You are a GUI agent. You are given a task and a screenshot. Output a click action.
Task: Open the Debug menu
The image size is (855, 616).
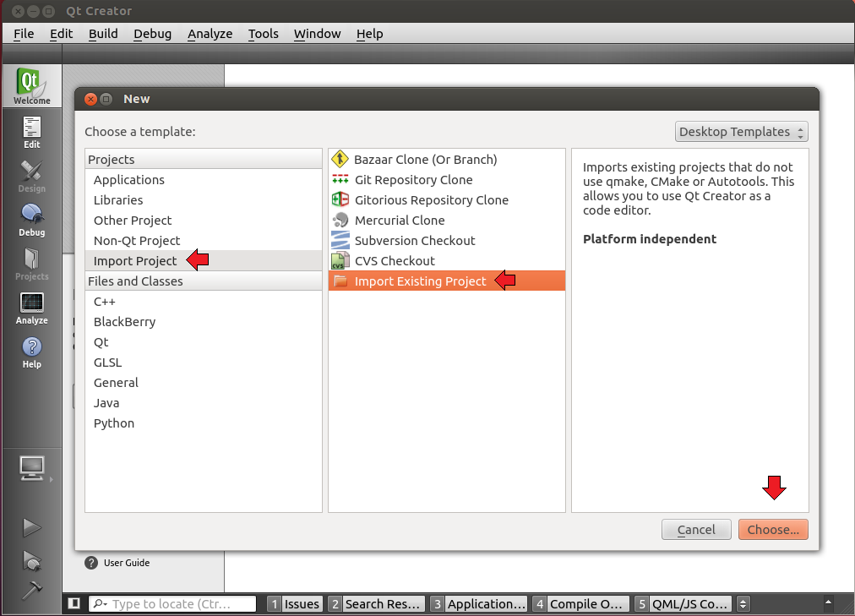153,34
